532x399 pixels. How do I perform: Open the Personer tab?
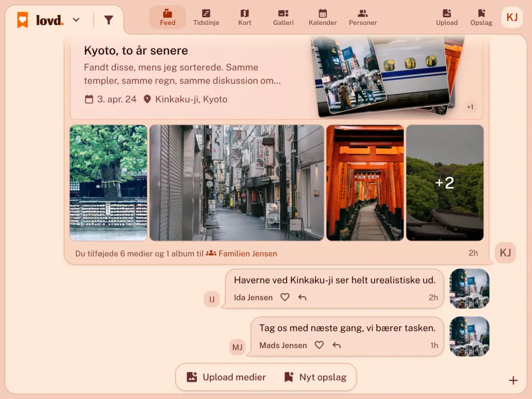[363, 18]
